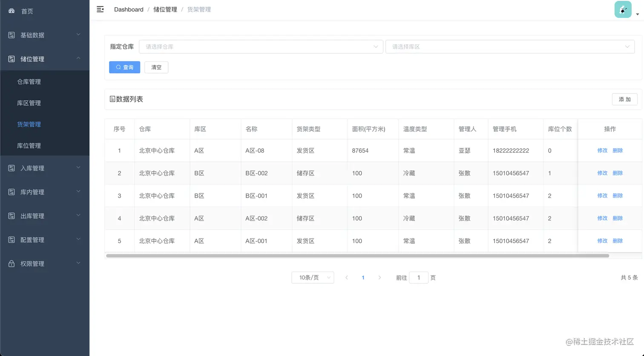Open the user avatar in top right
This screenshot has height=356, width=644.
pos(623,9)
